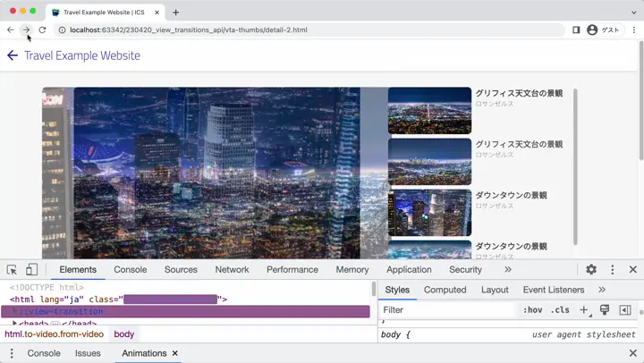Close the Travel Example Website tab
This screenshot has width=644, height=363.
pyautogui.click(x=157, y=13)
